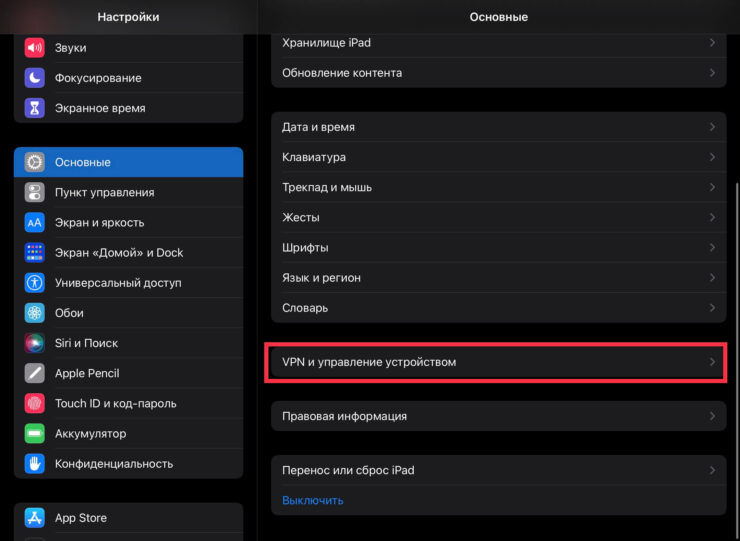
Task: Select Основные in the sidebar
Action: pos(128,162)
